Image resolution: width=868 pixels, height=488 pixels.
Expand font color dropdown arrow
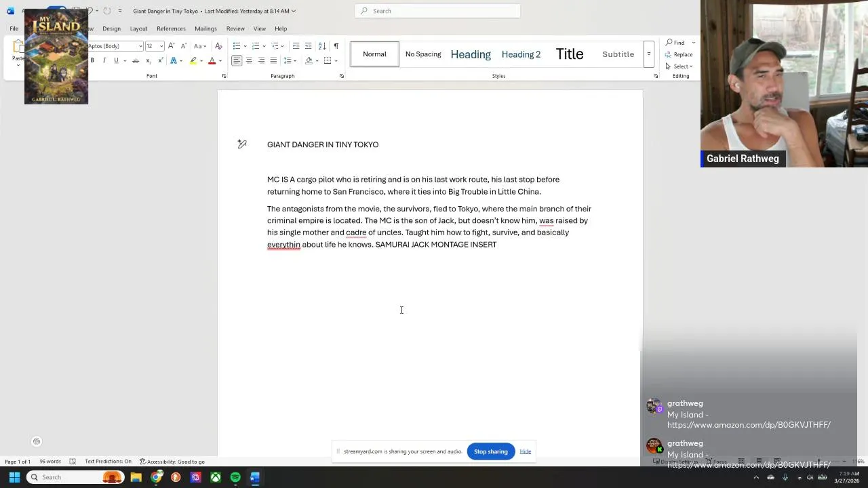pos(220,61)
